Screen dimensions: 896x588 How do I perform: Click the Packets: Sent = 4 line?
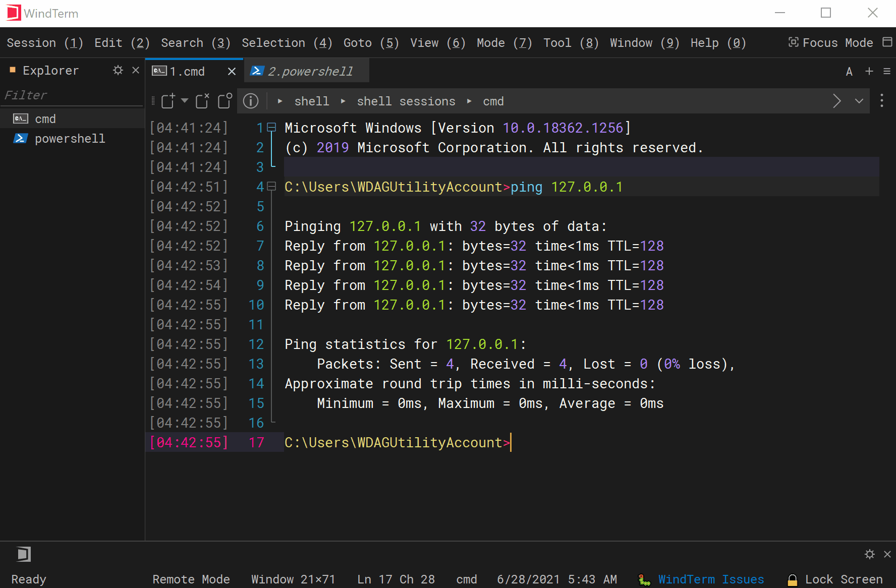[526, 364]
